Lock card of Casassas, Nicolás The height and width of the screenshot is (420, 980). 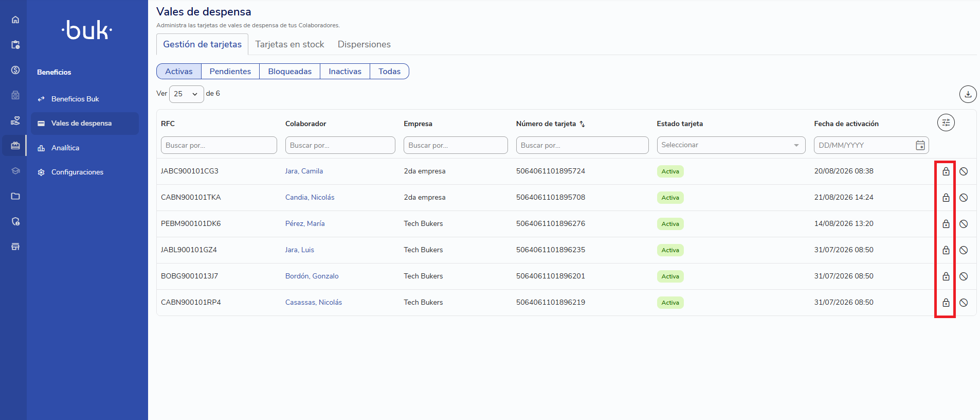946,303
